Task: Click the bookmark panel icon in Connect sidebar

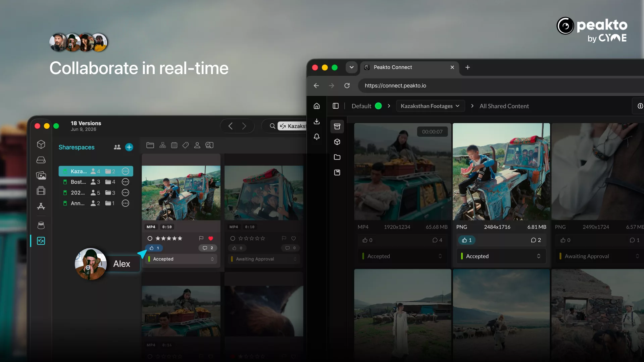Action: tap(337, 173)
